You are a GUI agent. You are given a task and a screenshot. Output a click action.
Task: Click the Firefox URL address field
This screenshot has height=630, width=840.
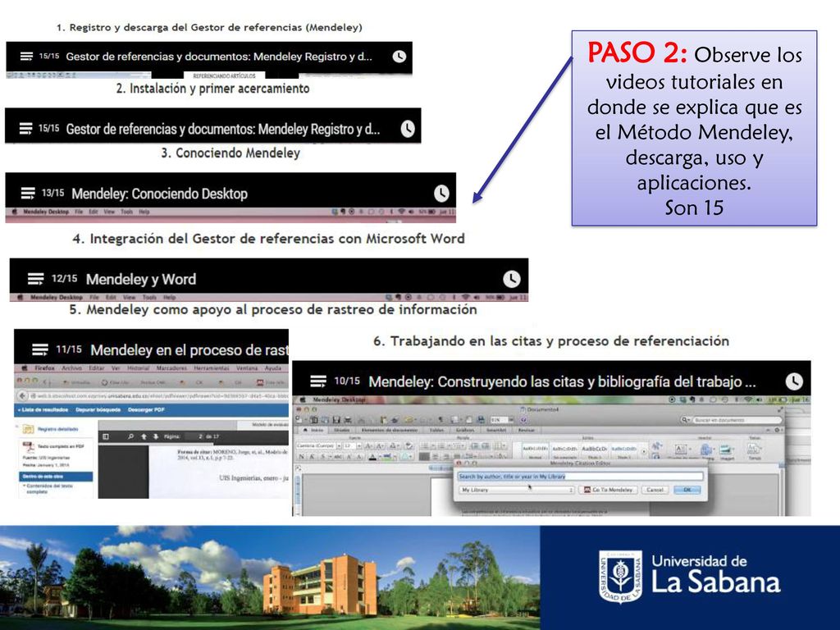pyautogui.click(x=160, y=396)
